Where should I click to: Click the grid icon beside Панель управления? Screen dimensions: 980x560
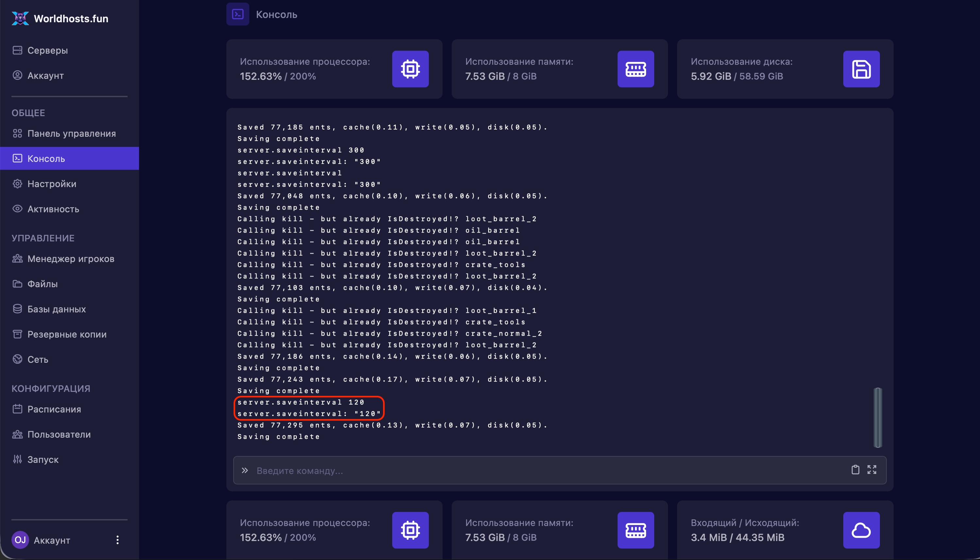[x=17, y=133]
